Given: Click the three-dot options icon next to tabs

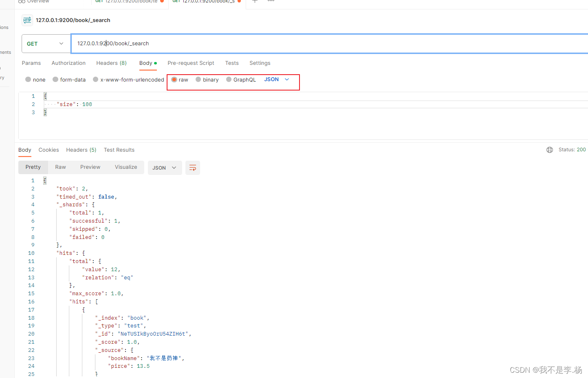Looking at the screenshot, I should pyautogui.click(x=270, y=2).
